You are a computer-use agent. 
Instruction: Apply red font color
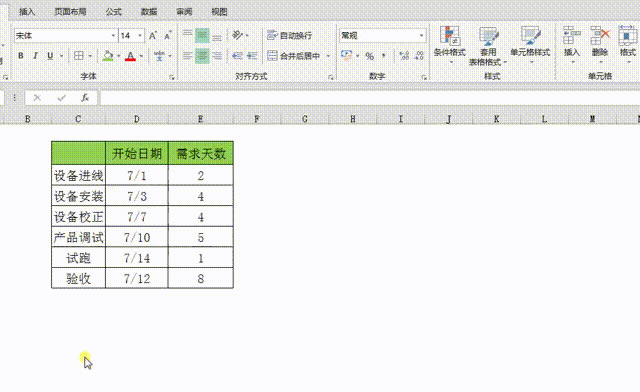click(x=130, y=56)
